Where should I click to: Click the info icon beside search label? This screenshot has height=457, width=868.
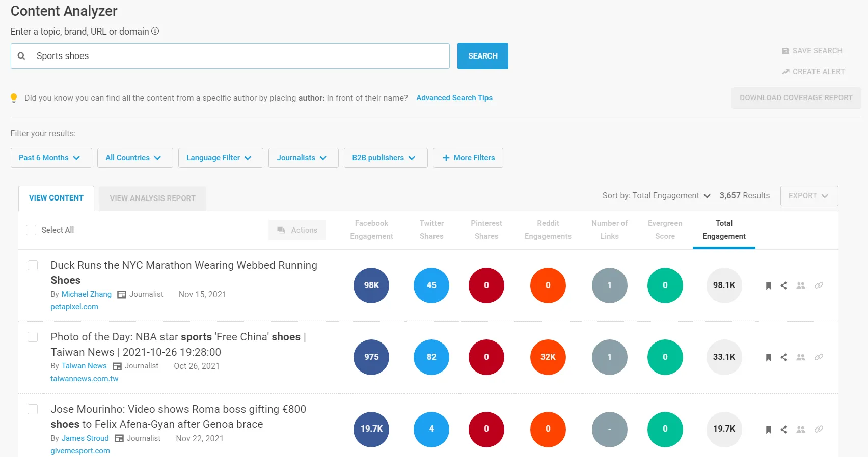click(155, 31)
